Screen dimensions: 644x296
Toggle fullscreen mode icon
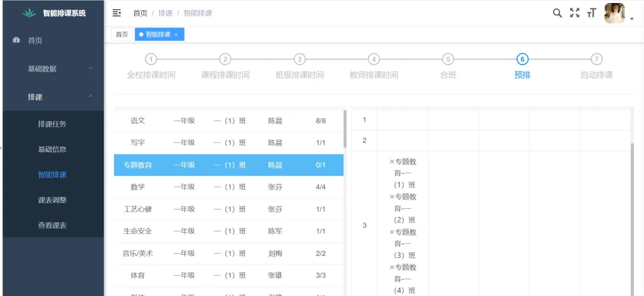[575, 13]
